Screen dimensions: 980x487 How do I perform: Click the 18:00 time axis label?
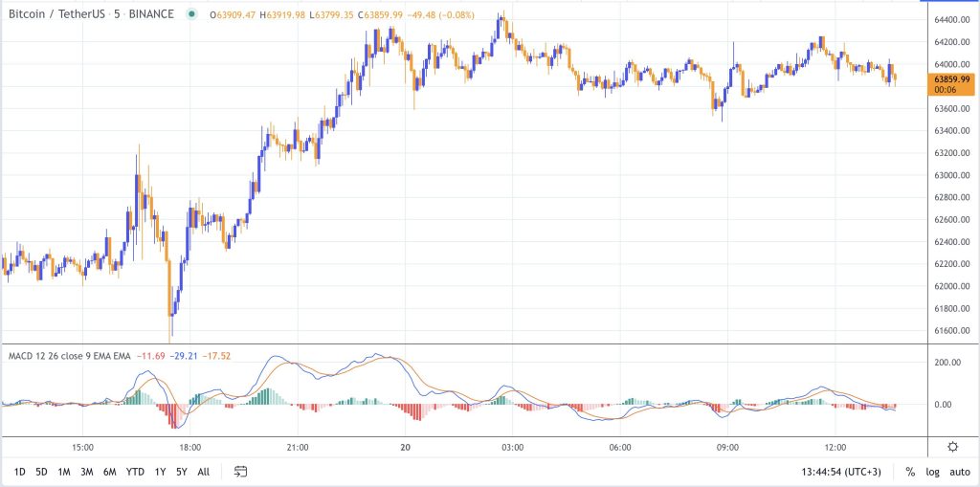coord(190,447)
